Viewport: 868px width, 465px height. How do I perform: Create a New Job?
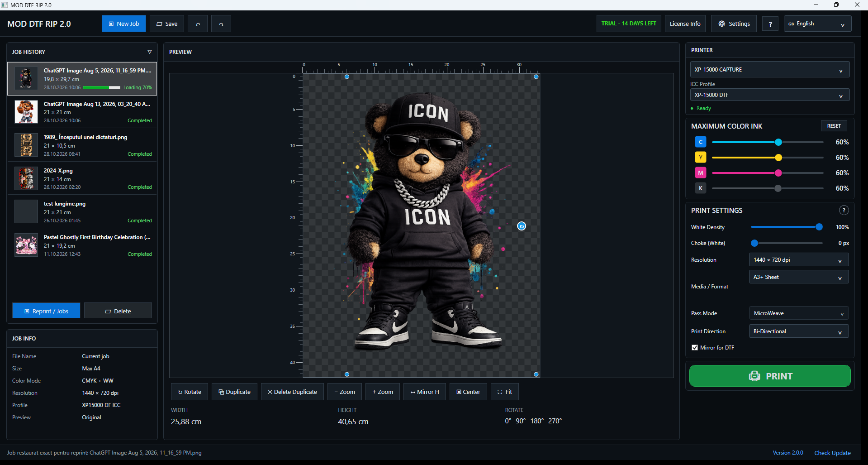pos(123,24)
